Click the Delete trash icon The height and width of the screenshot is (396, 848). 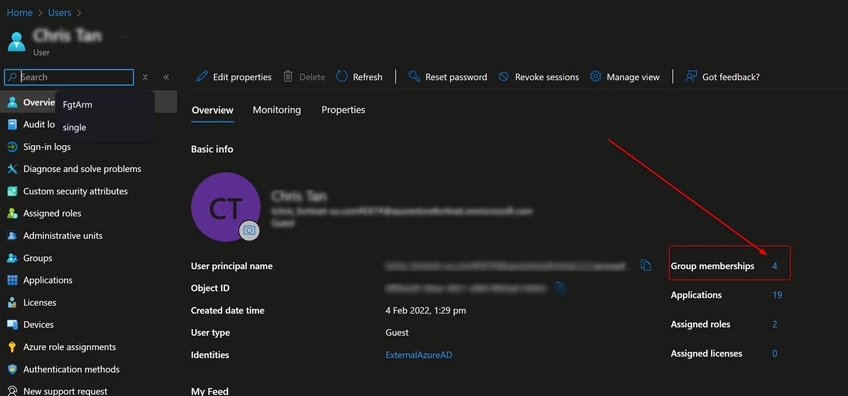pyautogui.click(x=289, y=76)
